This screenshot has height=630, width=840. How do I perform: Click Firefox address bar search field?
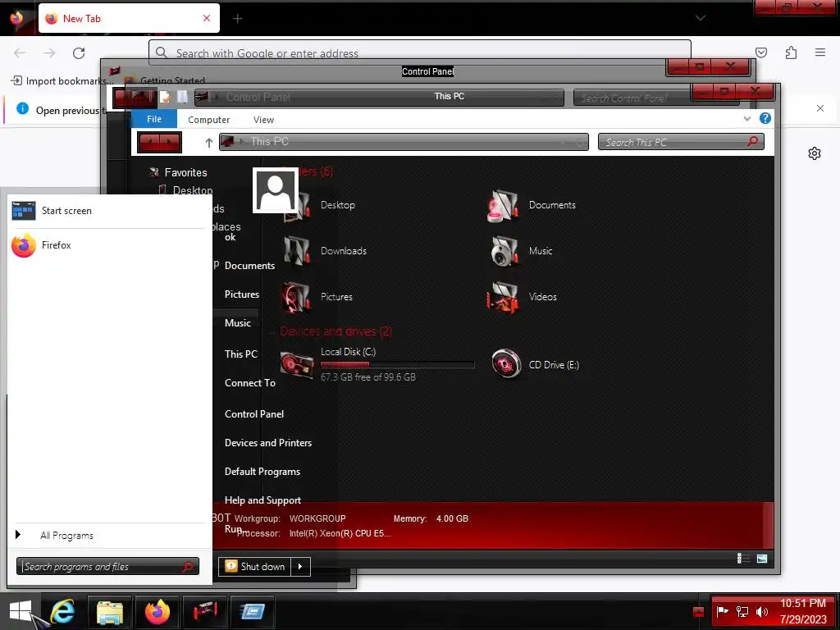(x=420, y=52)
